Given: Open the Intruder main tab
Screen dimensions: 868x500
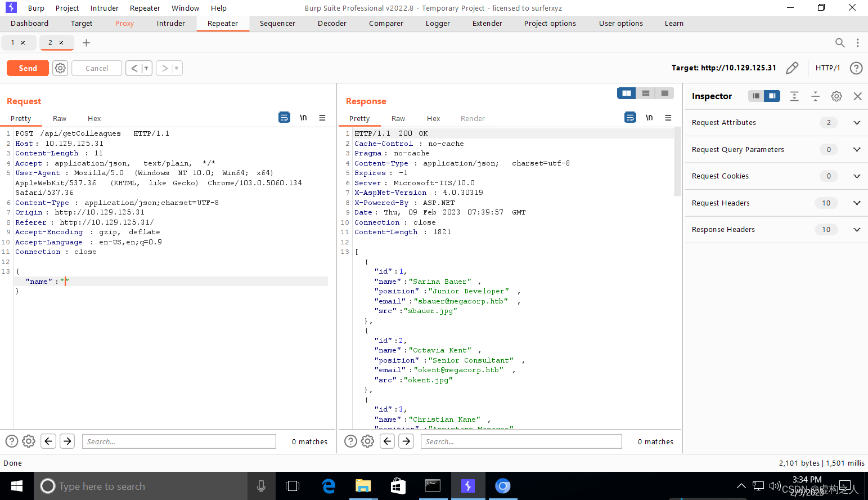Looking at the screenshot, I should tap(171, 24).
